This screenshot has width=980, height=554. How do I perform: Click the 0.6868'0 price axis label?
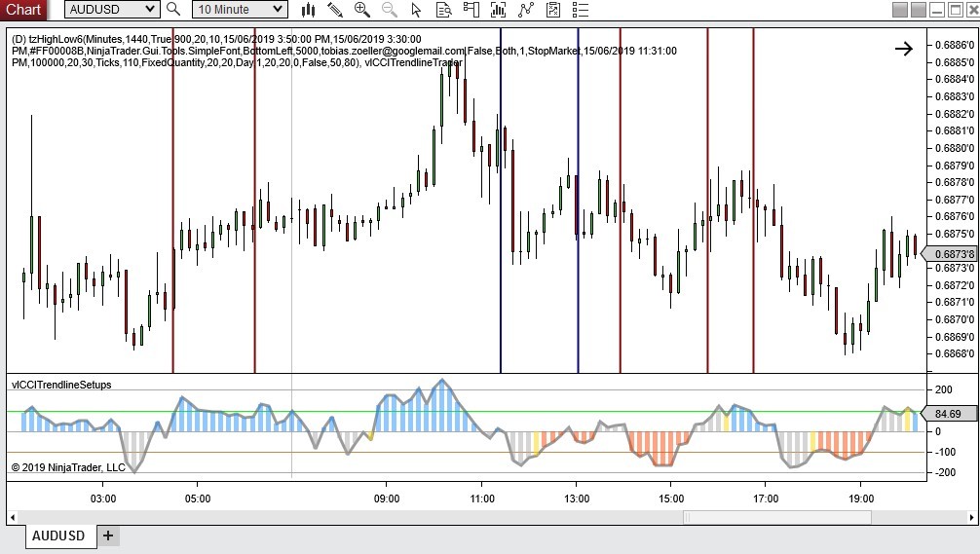[955, 353]
